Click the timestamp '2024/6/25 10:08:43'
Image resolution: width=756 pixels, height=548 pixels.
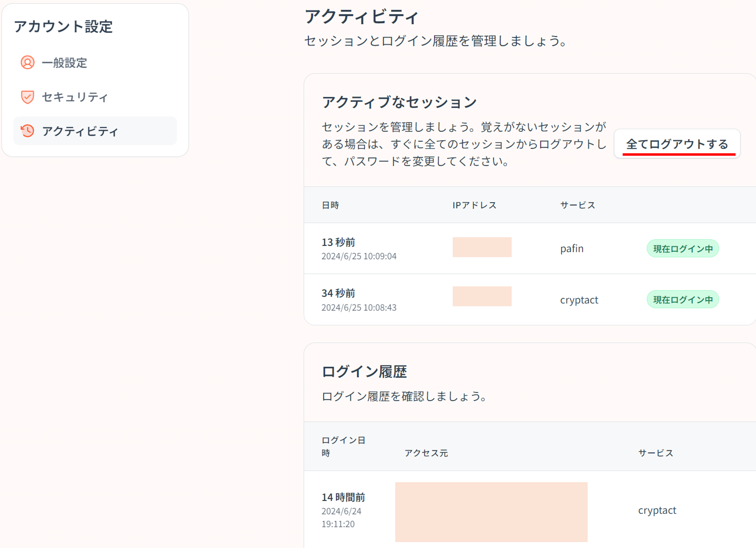(359, 307)
